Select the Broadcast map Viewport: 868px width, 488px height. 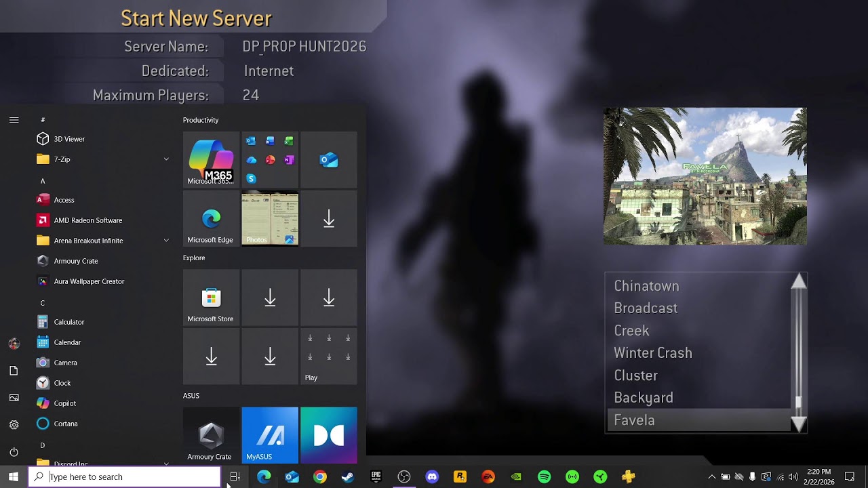tap(646, 308)
